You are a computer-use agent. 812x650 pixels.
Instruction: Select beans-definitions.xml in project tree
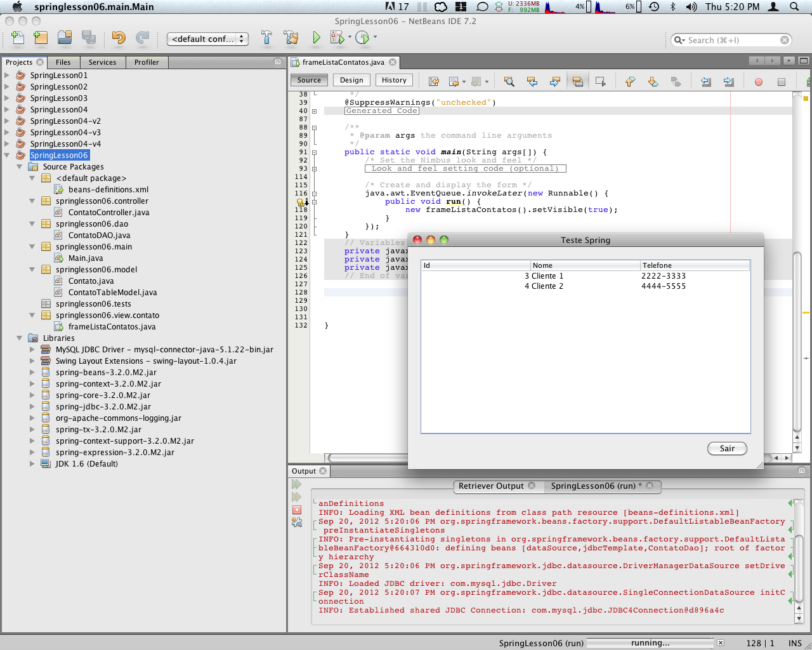(x=108, y=189)
